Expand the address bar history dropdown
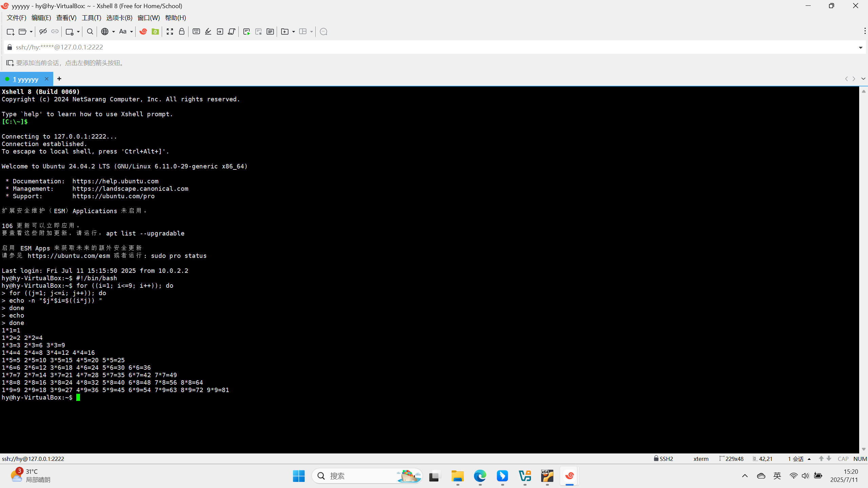The width and height of the screenshot is (868, 488). coord(861,47)
